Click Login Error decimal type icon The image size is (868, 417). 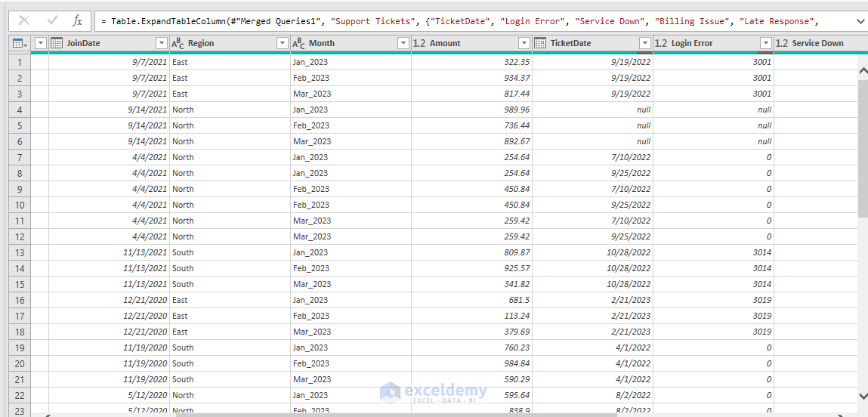tap(661, 43)
